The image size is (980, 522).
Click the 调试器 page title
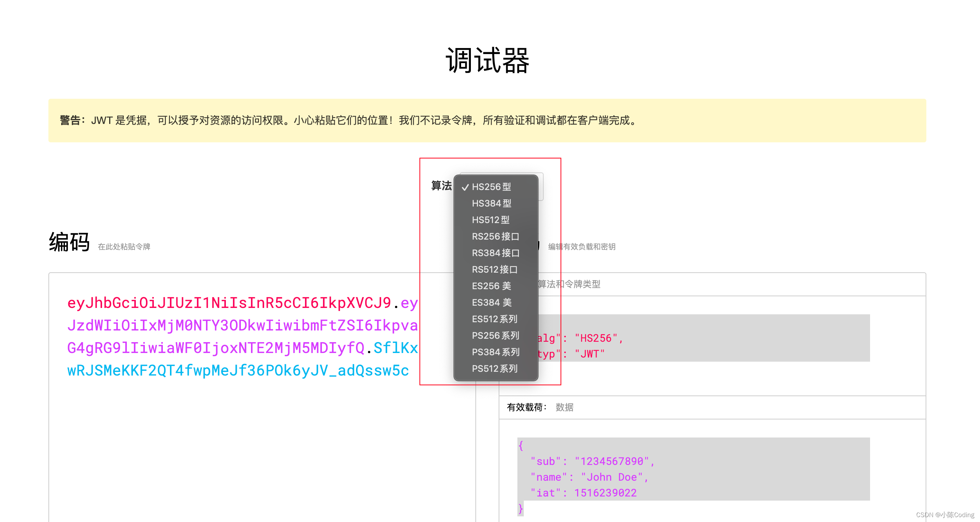pyautogui.click(x=487, y=60)
